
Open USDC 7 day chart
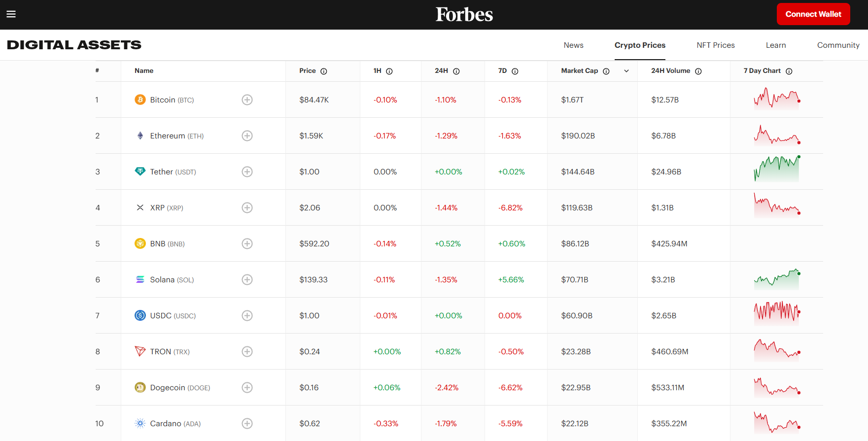click(777, 313)
